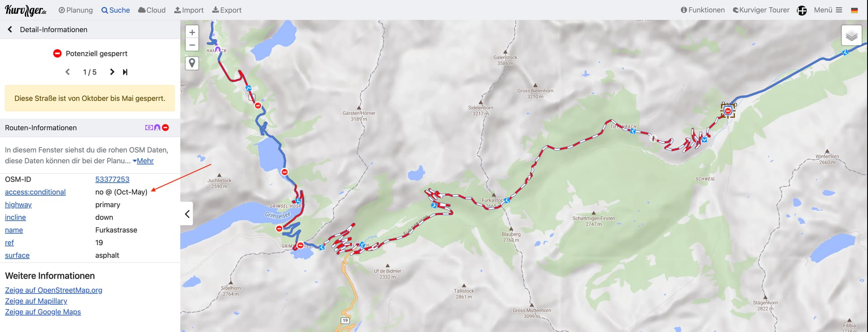The width and height of the screenshot is (868, 332).
Task: Expand the Mehr description text
Action: pyautogui.click(x=143, y=161)
